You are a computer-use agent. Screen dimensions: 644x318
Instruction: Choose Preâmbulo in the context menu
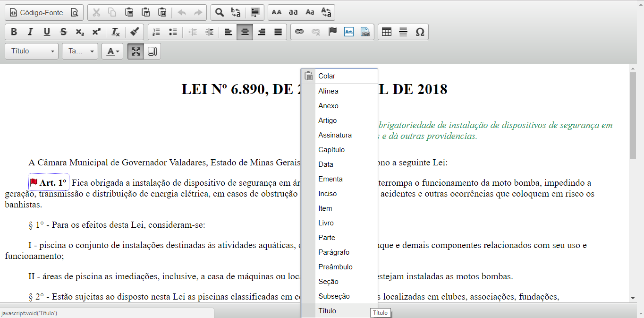click(339, 267)
